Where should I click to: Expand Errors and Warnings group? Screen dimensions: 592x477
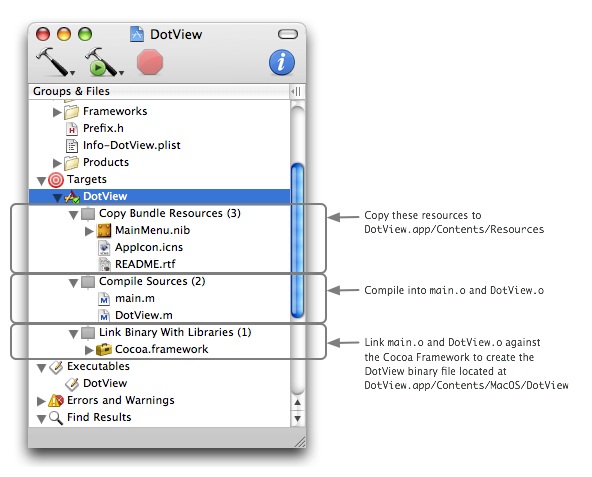click(41, 401)
